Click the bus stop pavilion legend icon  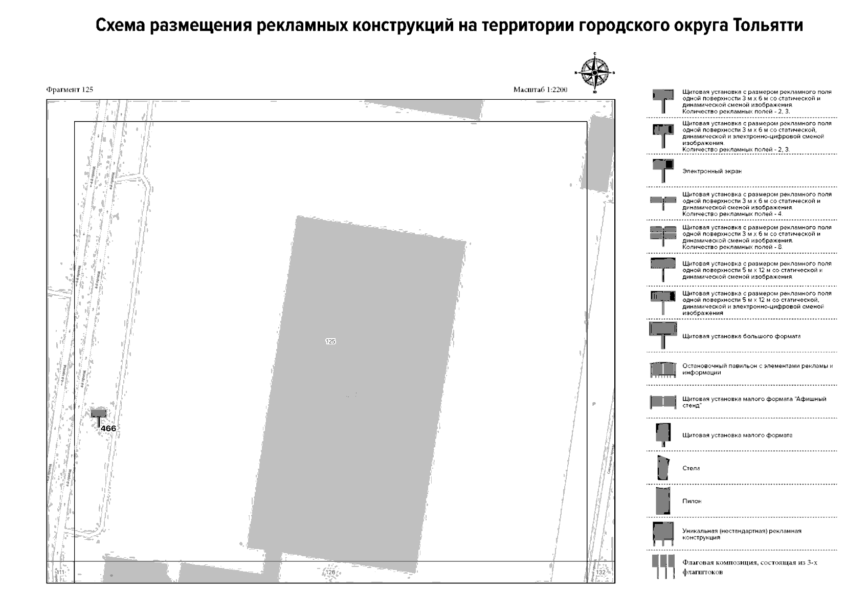coord(662,369)
